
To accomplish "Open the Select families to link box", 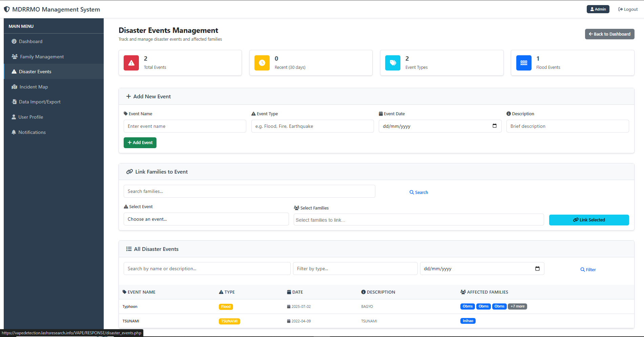I will coord(418,220).
